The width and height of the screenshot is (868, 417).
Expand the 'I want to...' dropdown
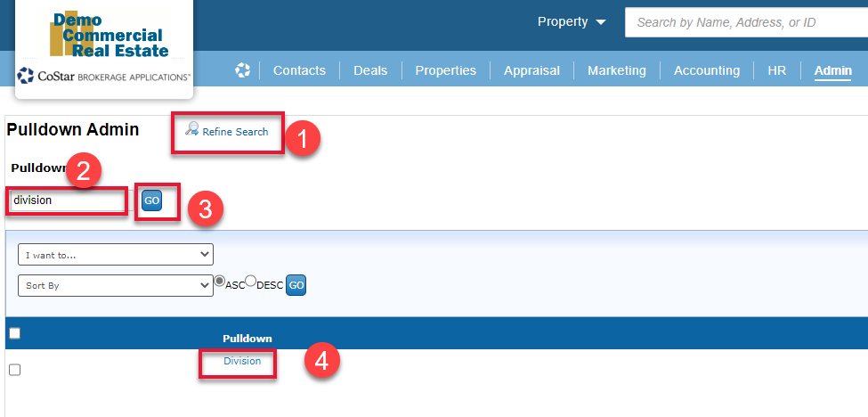(116, 255)
